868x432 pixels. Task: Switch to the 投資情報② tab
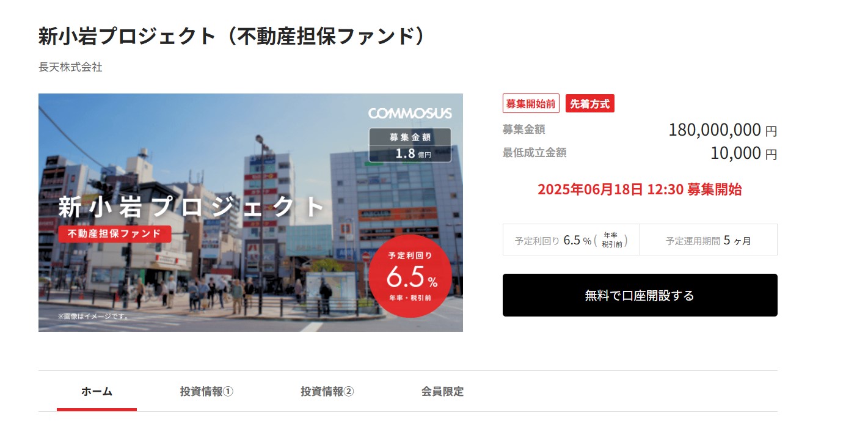click(327, 392)
